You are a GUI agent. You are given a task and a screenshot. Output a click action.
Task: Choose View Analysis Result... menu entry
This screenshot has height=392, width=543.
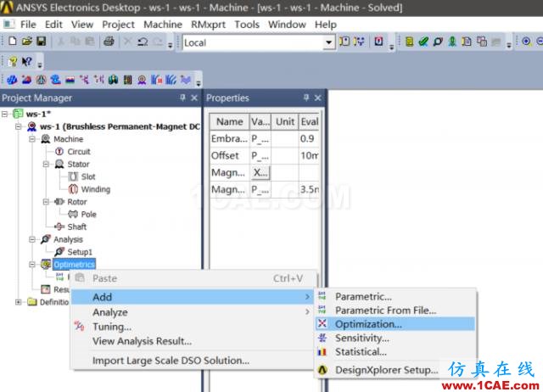point(193,341)
